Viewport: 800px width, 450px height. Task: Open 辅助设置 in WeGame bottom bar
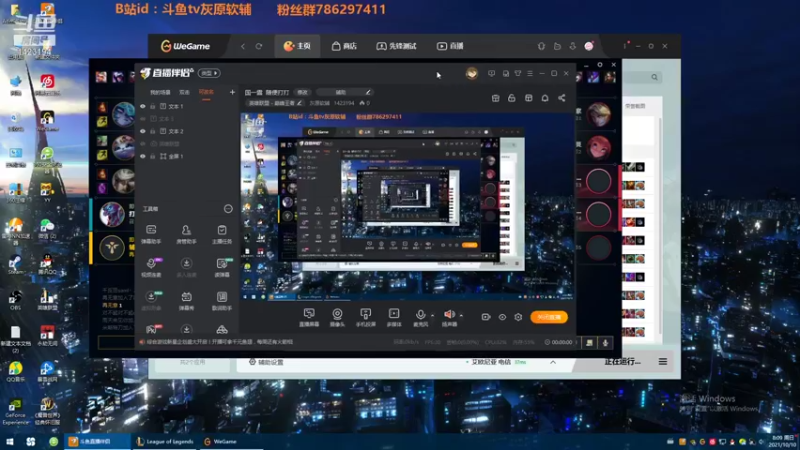(x=266, y=362)
